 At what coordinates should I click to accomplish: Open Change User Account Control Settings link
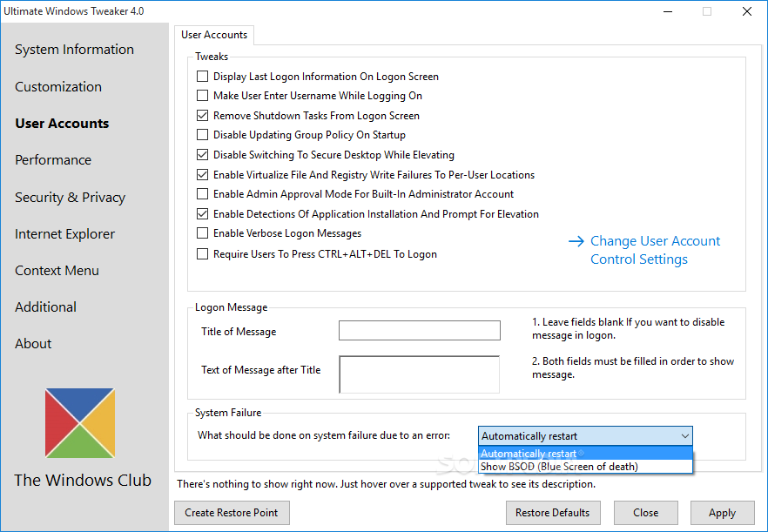(x=655, y=250)
